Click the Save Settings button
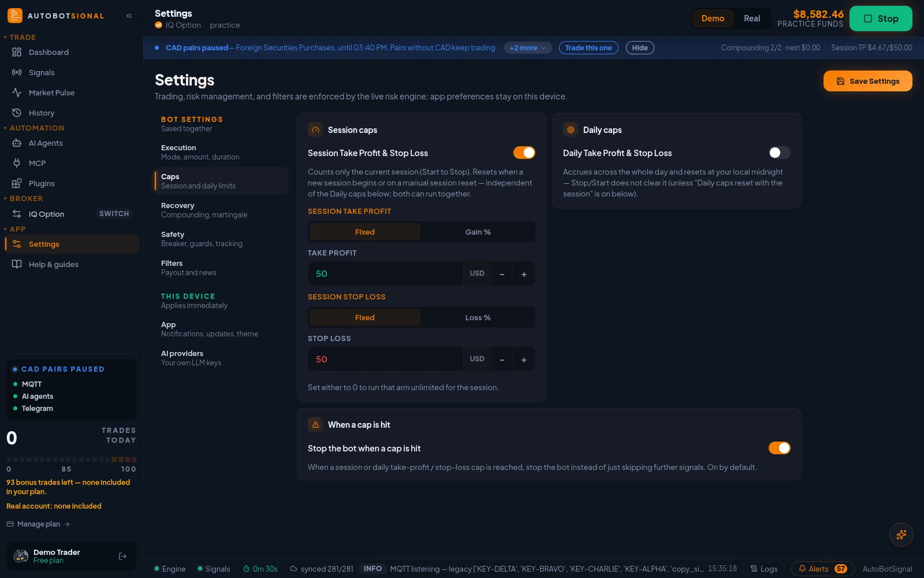924x578 pixels. point(867,81)
